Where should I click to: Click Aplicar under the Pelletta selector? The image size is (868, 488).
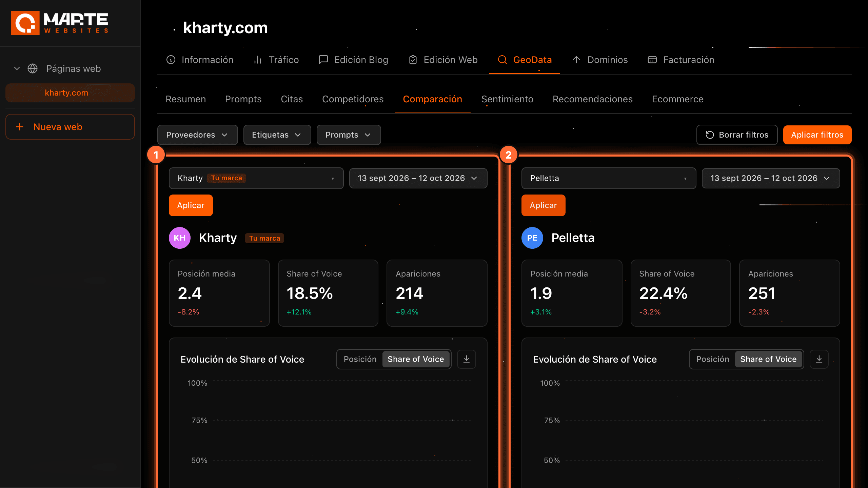(x=544, y=205)
